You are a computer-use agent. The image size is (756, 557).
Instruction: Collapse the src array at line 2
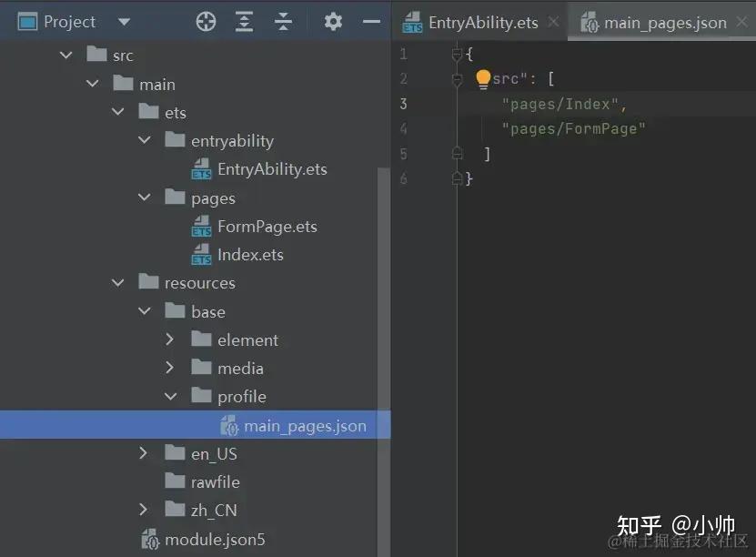click(x=455, y=78)
